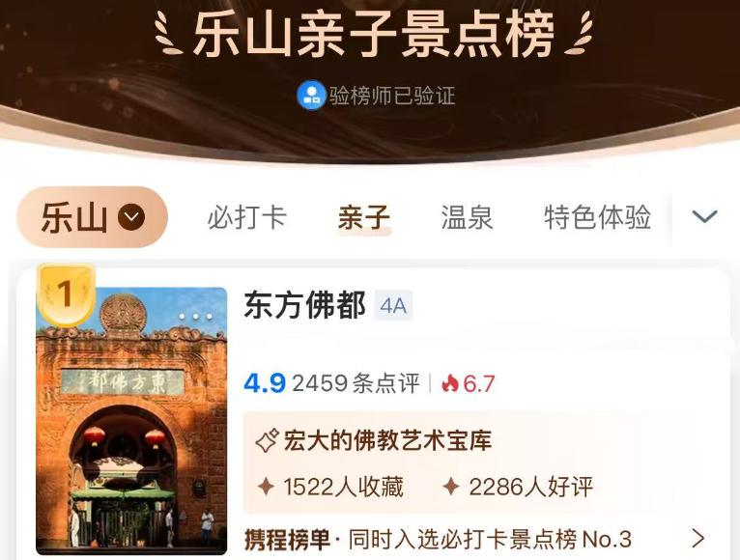This screenshot has height=560, width=740.
Task: Click the gold number 1 rank badge
Action: [66, 294]
